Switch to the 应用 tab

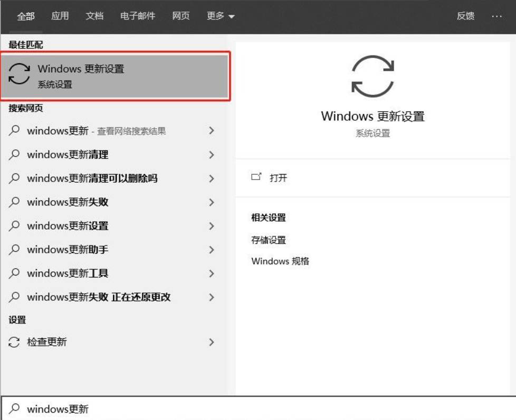[x=60, y=16]
